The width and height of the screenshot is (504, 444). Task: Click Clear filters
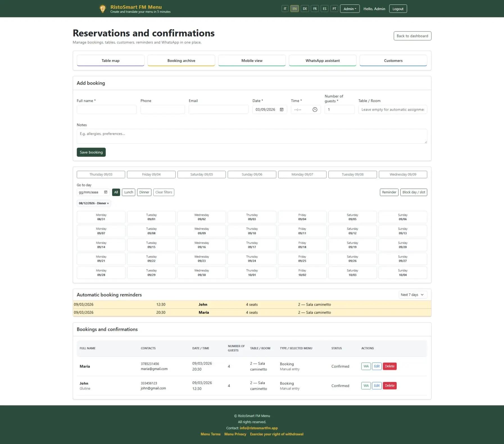[164, 192]
